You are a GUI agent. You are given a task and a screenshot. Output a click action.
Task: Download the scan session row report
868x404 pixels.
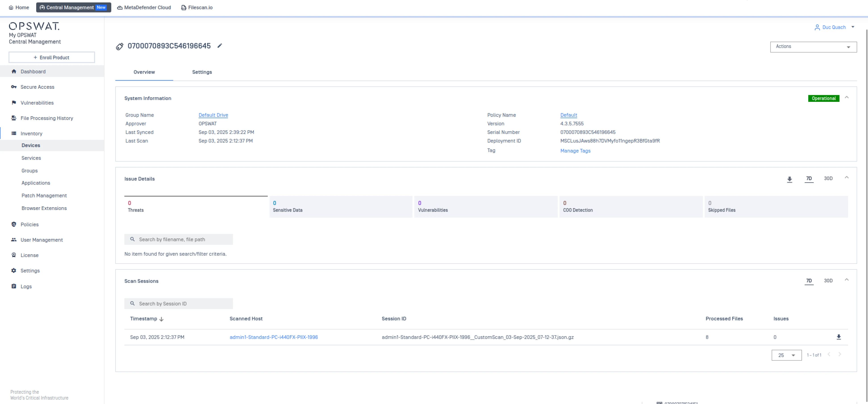[x=839, y=337]
